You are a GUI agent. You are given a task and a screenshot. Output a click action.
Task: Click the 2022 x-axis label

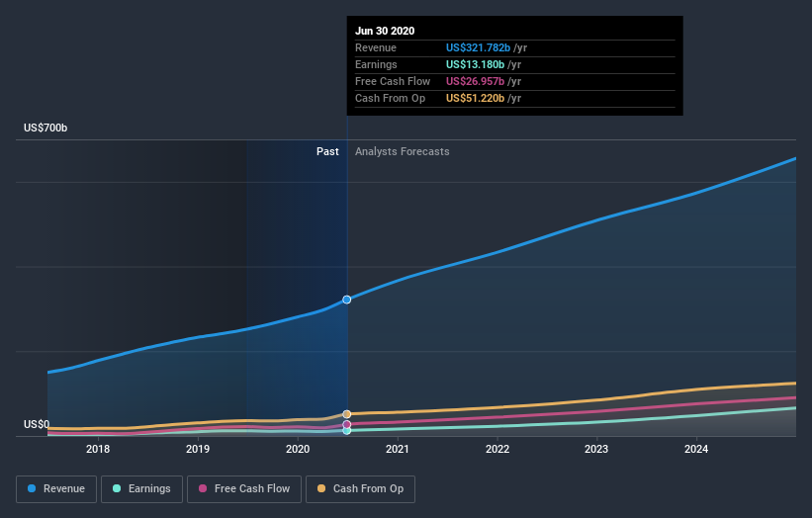pyautogui.click(x=497, y=449)
